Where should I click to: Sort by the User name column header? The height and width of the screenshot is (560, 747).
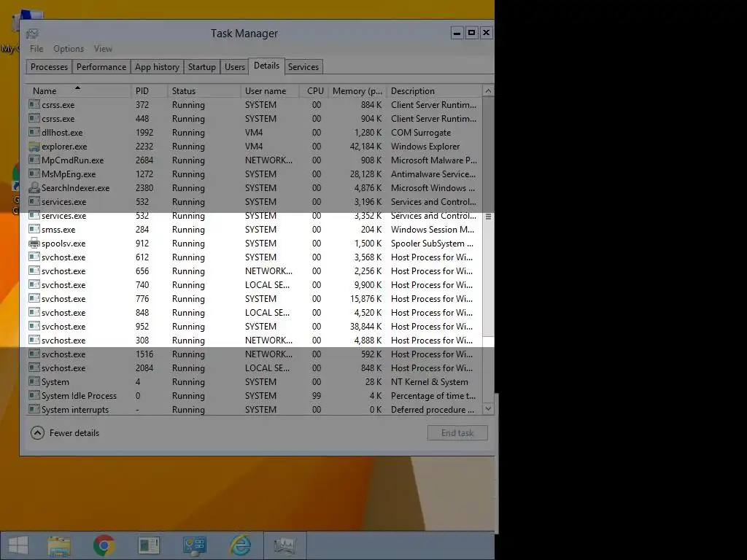pos(270,91)
